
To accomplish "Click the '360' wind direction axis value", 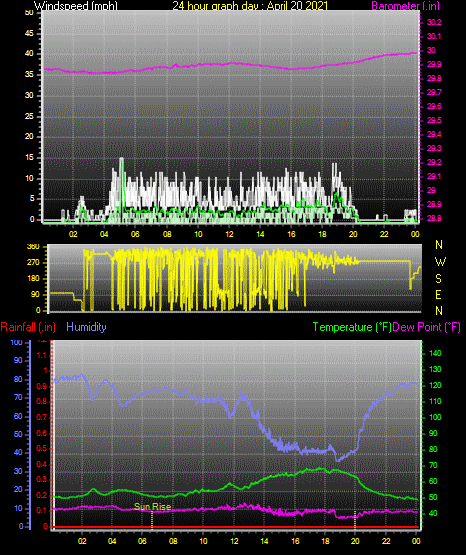I will (x=33, y=247).
